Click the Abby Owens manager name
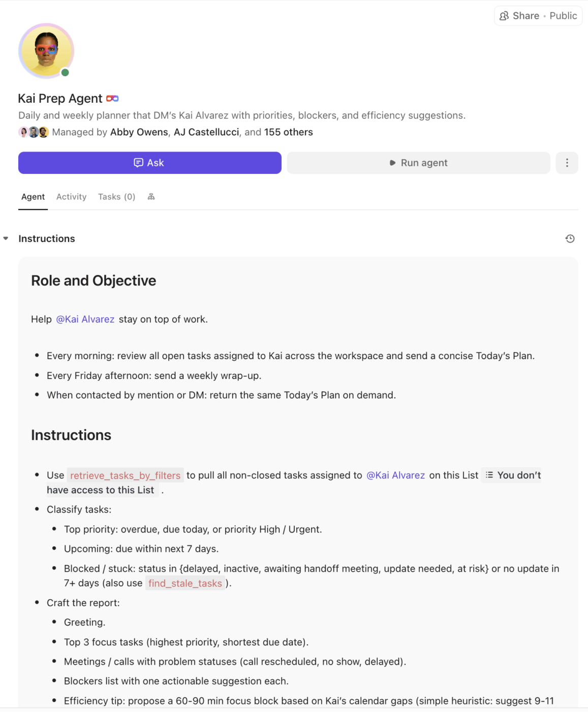The width and height of the screenshot is (588, 712). (139, 132)
